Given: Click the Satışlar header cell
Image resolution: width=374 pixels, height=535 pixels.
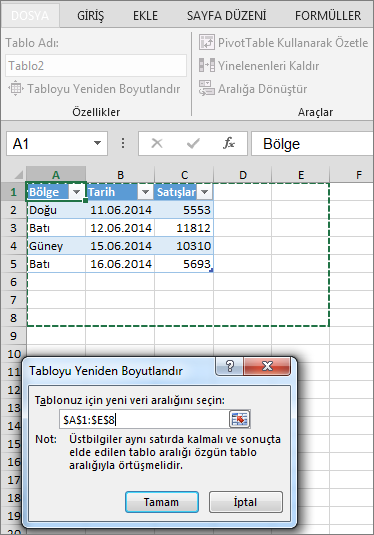Looking at the screenshot, I should (184, 192).
